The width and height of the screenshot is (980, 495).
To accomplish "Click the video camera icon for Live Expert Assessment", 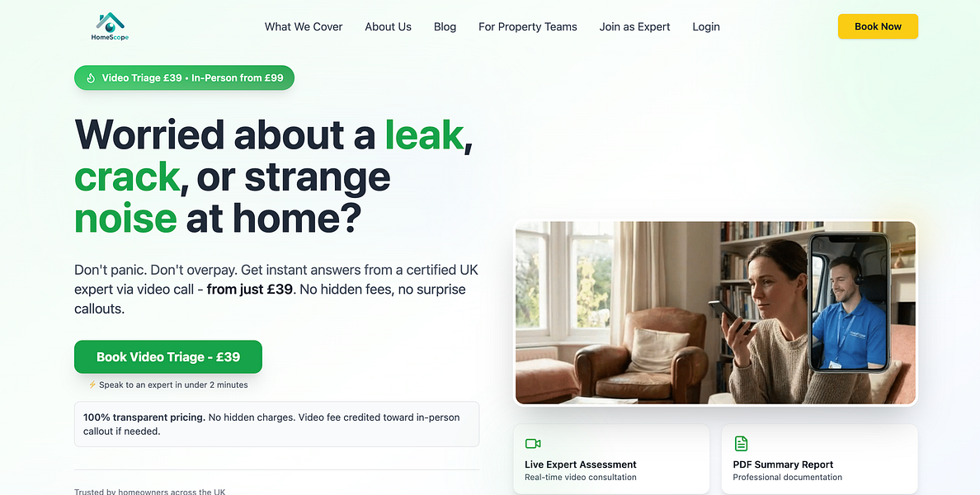I will coord(533,444).
